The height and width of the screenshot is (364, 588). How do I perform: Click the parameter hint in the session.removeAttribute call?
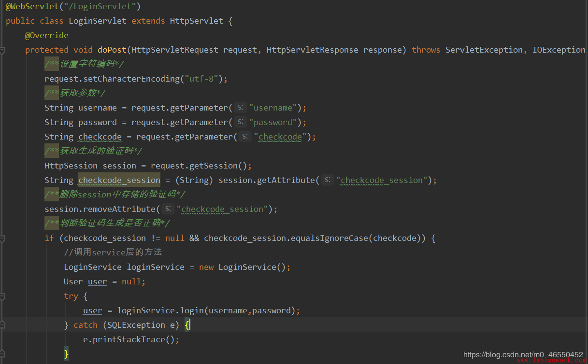pyautogui.click(x=168, y=209)
